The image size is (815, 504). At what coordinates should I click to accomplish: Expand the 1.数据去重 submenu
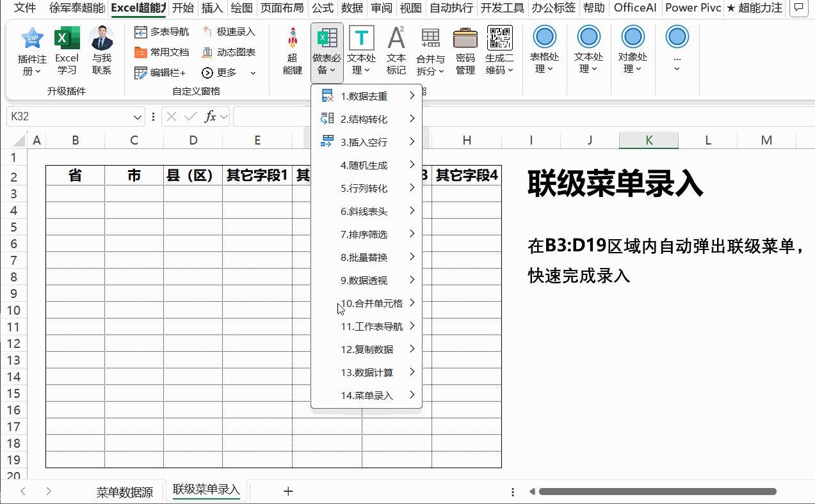point(366,96)
